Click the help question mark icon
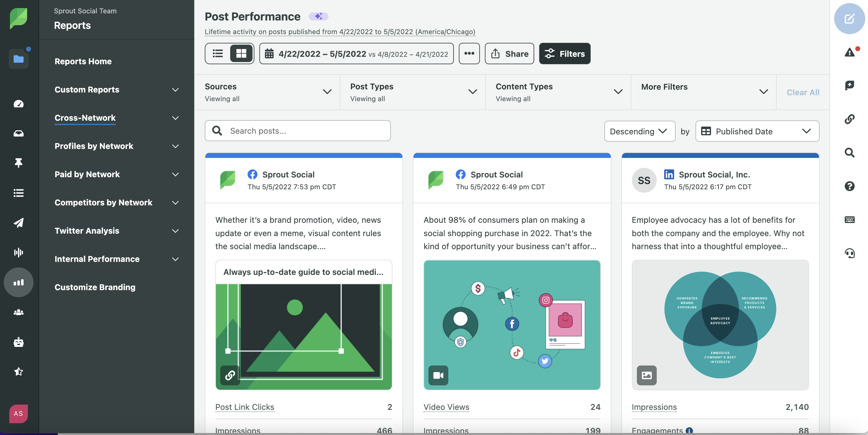This screenshot has height=435, width=868. pos(849,186)
